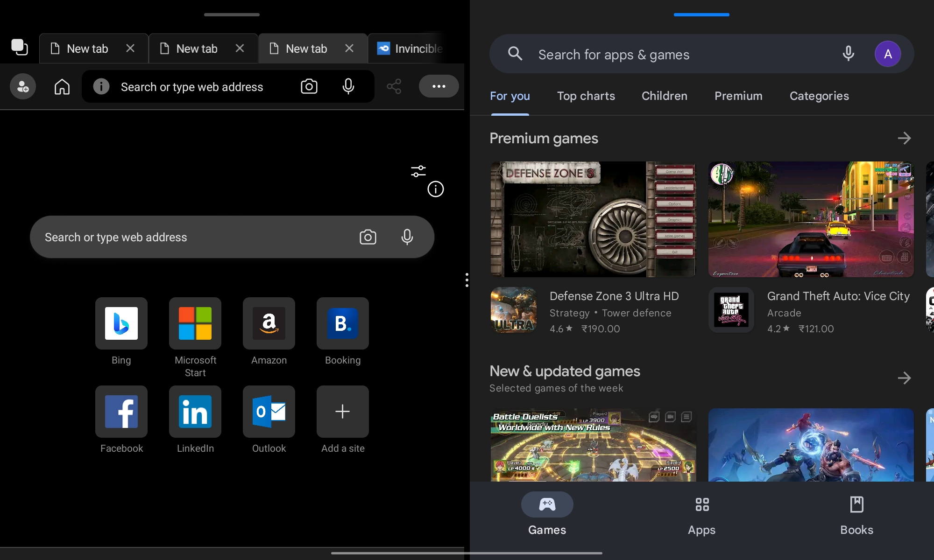Image resolution: width=934 pixels, height=560 pixels.
Task: Click the info circle icon on new tab page
Action: (436, 189)
